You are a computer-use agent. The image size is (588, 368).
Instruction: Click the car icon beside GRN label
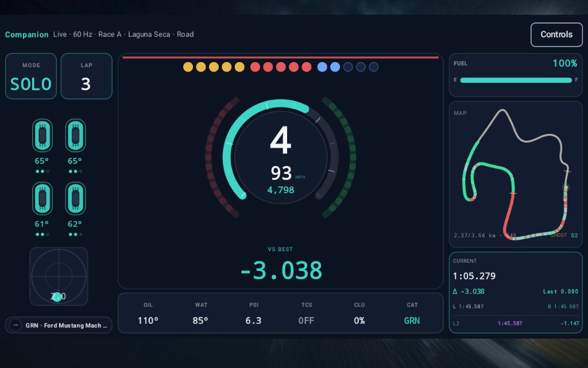(x=16, y=325)
